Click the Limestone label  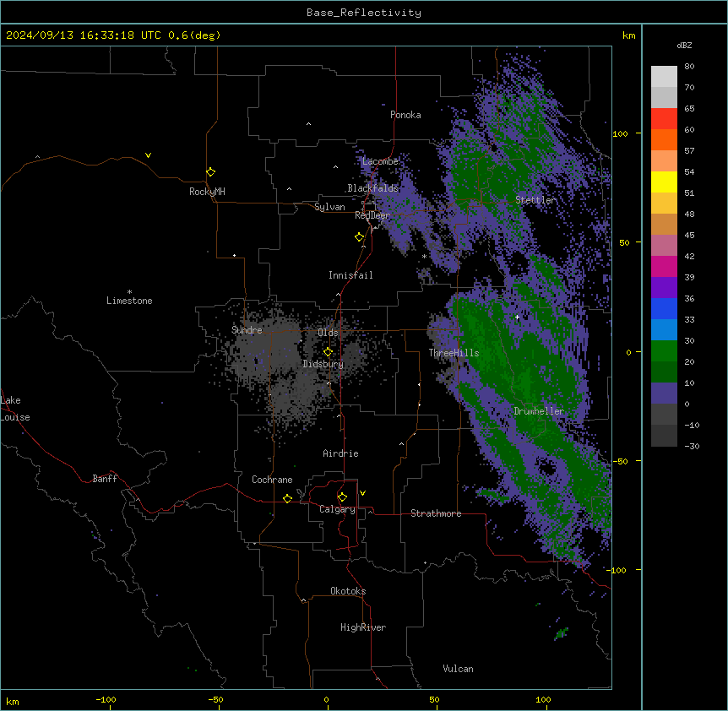129,301
